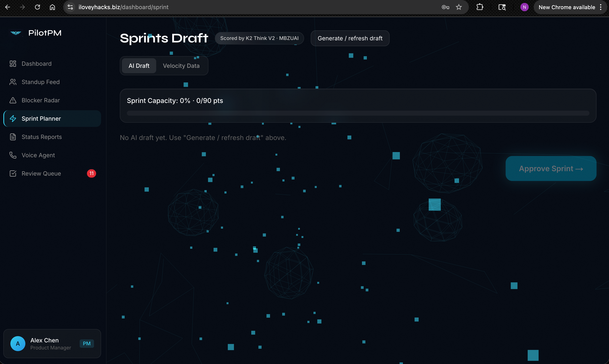
Task: Click the Voice Agent phone icon
Action: pos(13,155)
